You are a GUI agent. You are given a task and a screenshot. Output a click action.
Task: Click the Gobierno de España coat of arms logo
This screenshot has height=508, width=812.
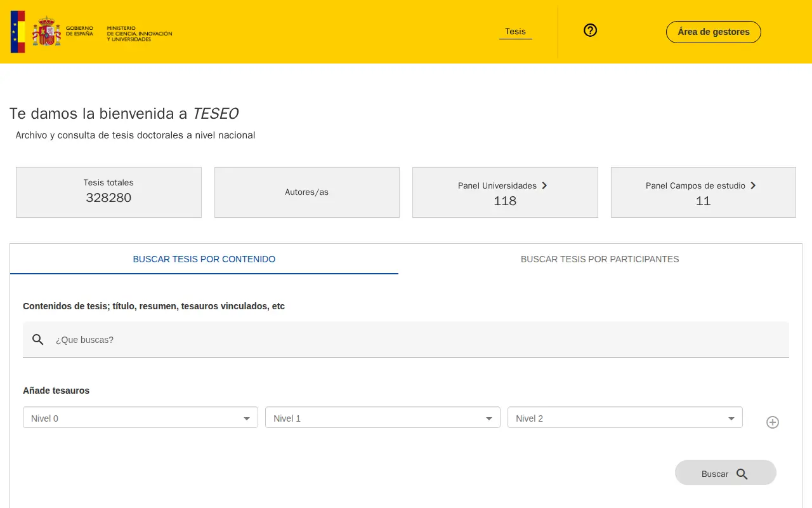point(46,31)
